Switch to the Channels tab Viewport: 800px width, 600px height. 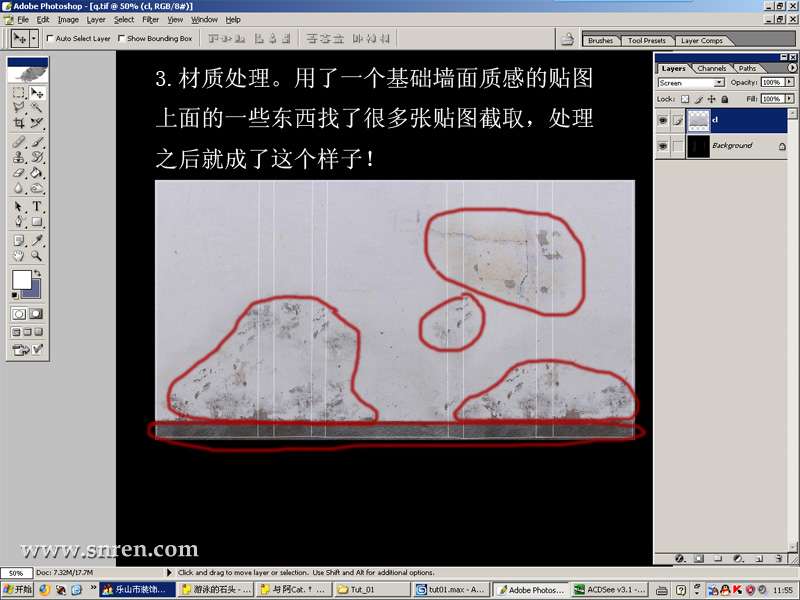[x=711, y=68]
